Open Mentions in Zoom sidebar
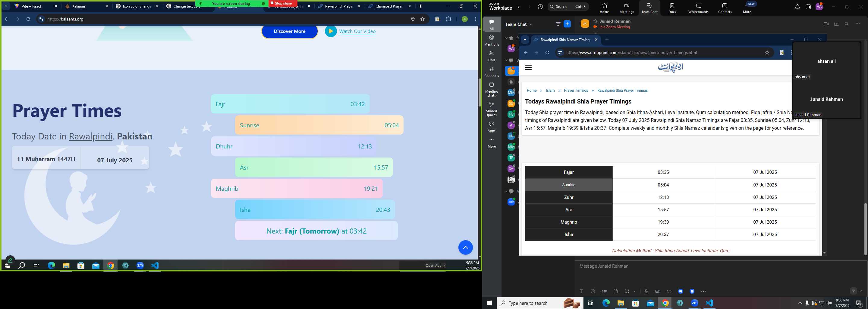 pos(492,40)
